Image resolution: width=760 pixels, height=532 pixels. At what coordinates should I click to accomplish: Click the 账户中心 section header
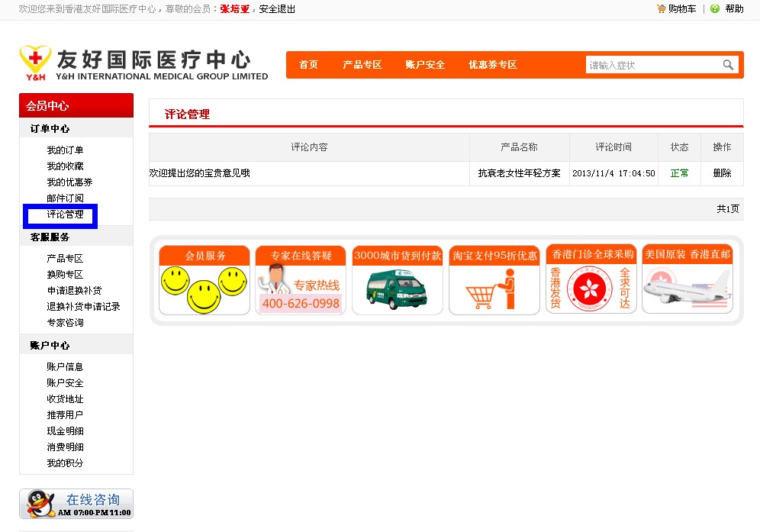coord(50,345)
